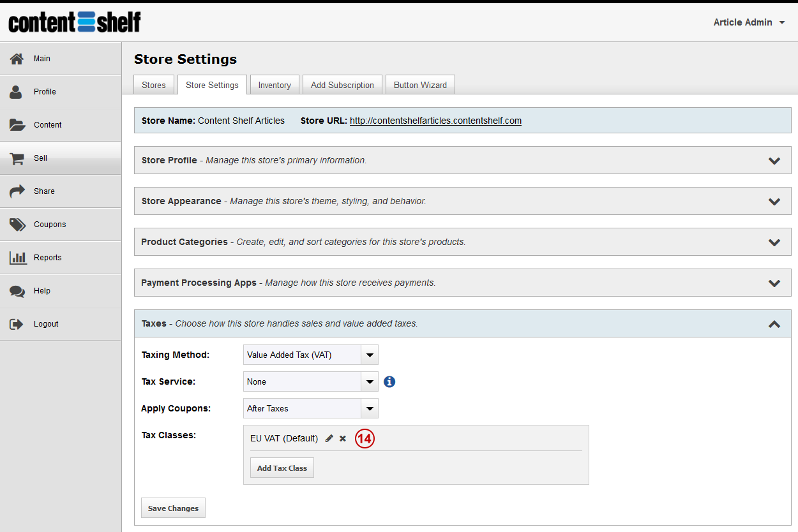Open Reports in the sidebar
Screen dimensions: 798x532
61,258
